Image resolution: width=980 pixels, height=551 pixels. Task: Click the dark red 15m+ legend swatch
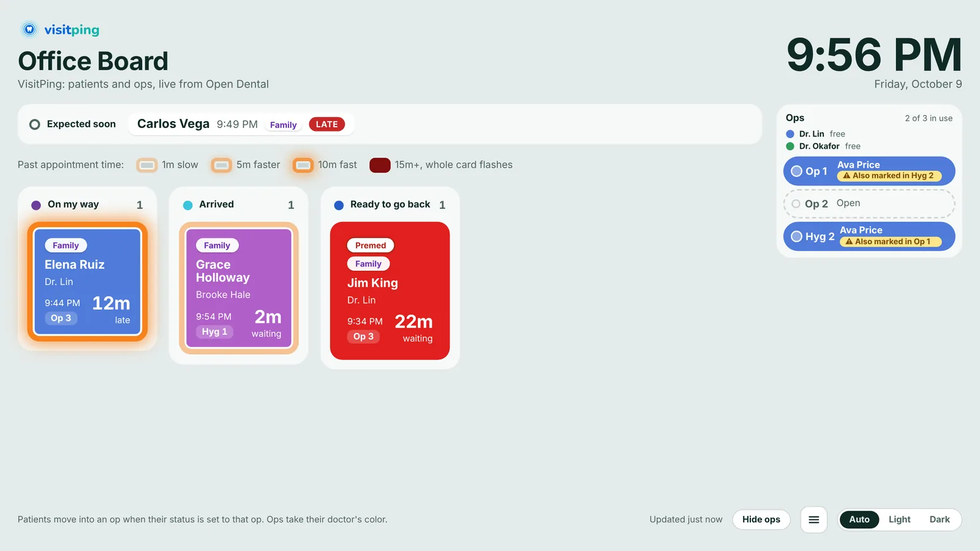(380, 165)
